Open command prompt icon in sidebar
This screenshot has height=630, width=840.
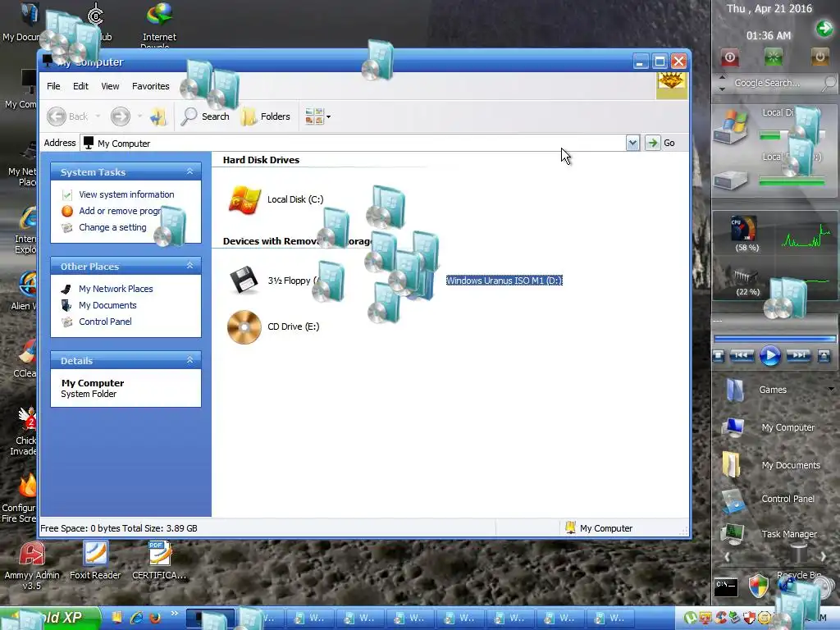726,587
